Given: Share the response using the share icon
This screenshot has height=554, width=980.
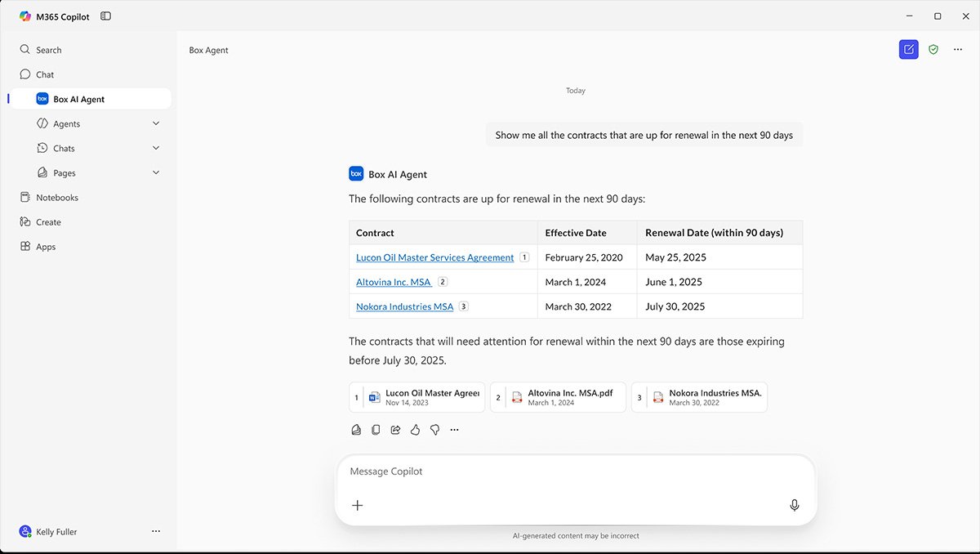Looking at the screenshot, I should coord(395,430).
